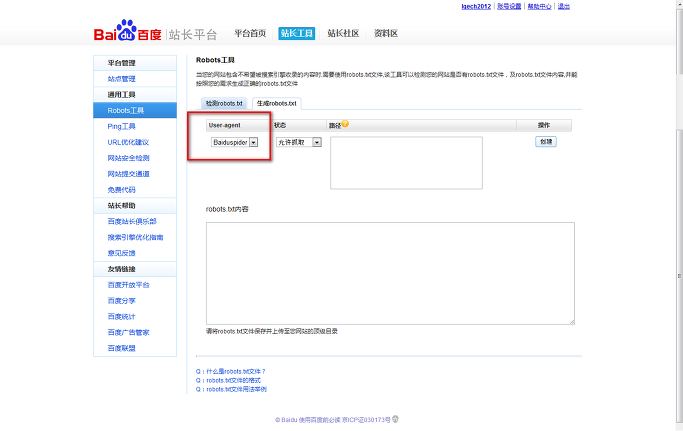Open Ping工具 in the sidebar
The image size is (683, 431).
pos(122,126)
